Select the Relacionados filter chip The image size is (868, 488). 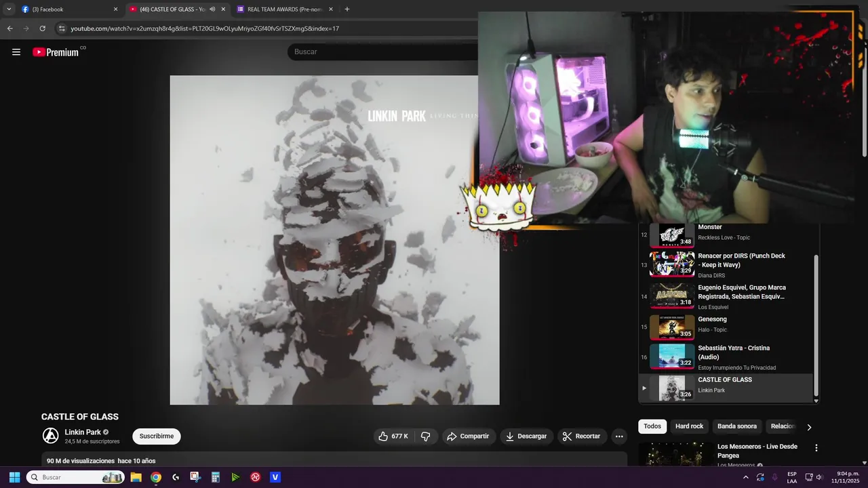pyautogui.click(x=783, y=426)
